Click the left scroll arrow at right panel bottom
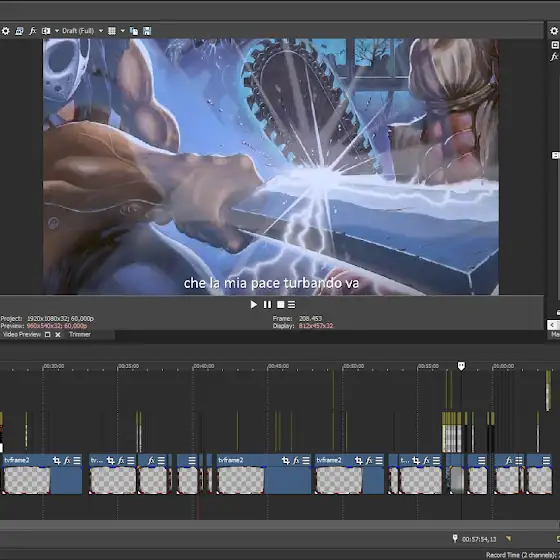The height and width of the screenshot is (560, 560). point(552,325)
